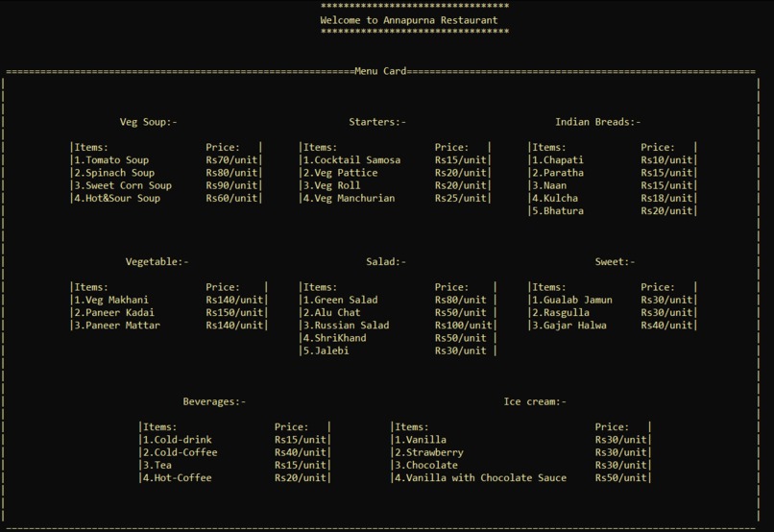This screenshot has height=532, width=774.
Task: Click the '3.Tea' item
Action: point(157,466)
